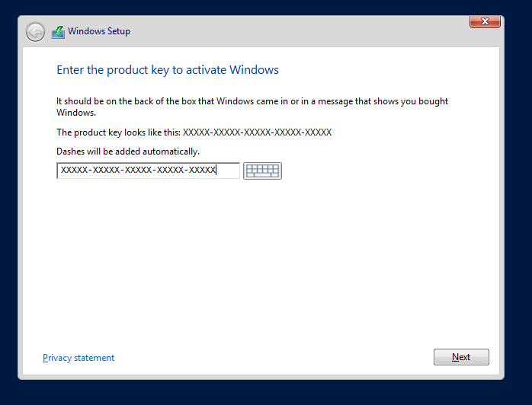Viewport: 532px width, 405px height.
Task: Click the example key after 'looks like this:'
Action: pyautogui.click(x=257, y=132)
